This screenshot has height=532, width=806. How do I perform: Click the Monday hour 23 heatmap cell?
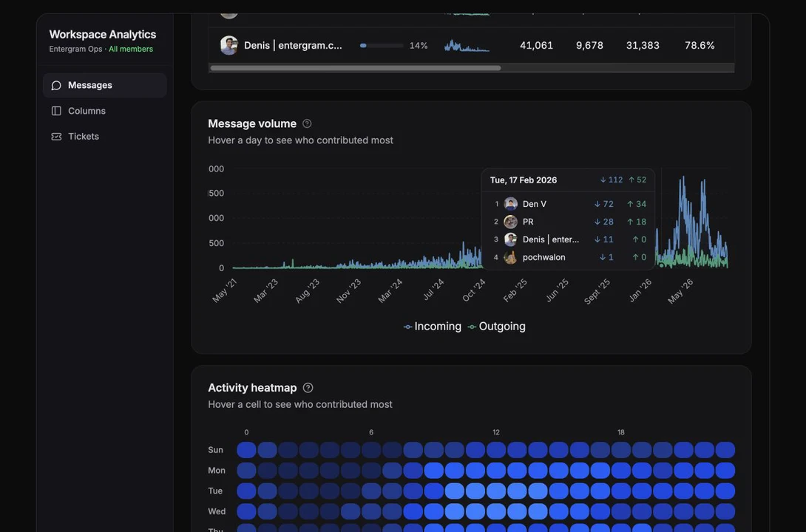pyautogui.click(x=725, y=471)
